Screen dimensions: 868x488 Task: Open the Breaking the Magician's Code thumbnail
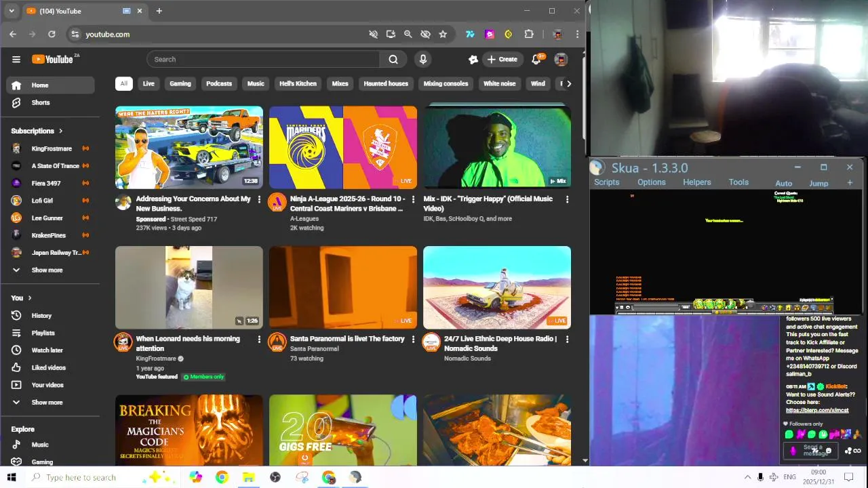(x=189, y=430)
